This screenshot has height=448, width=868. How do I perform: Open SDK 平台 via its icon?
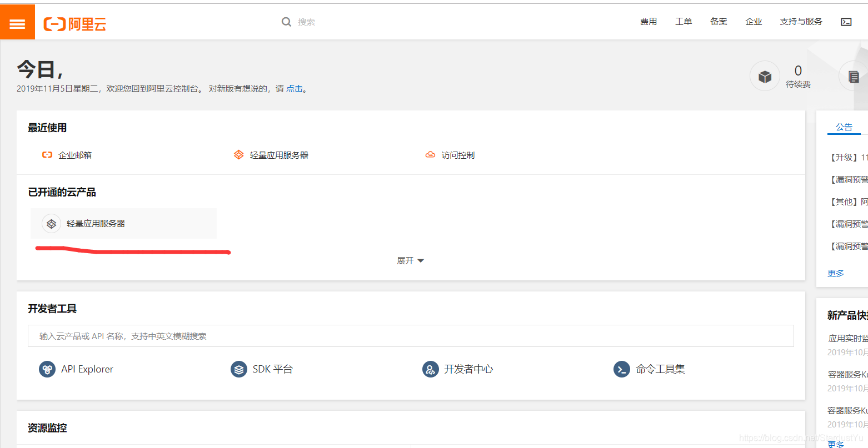(x=239, y=369)
